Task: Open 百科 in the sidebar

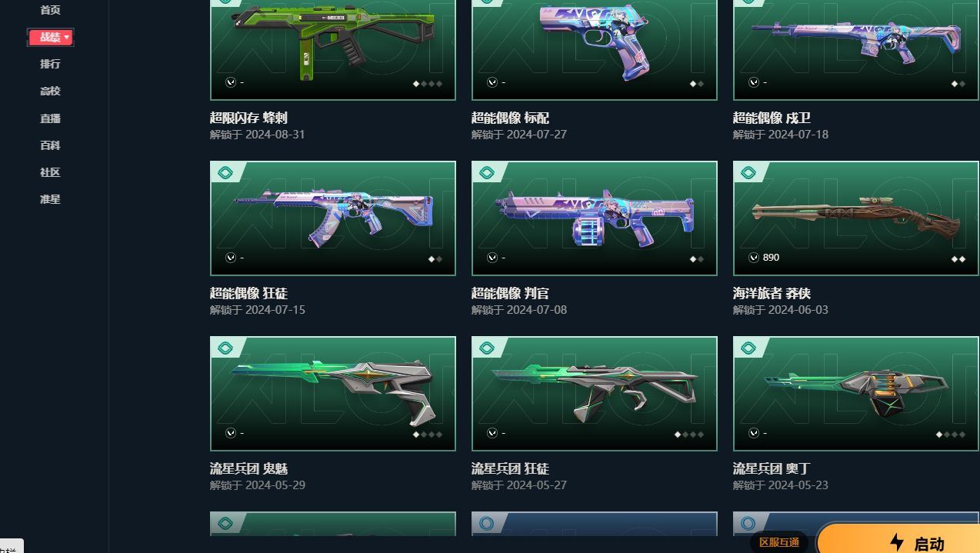Action: (50, 145)
